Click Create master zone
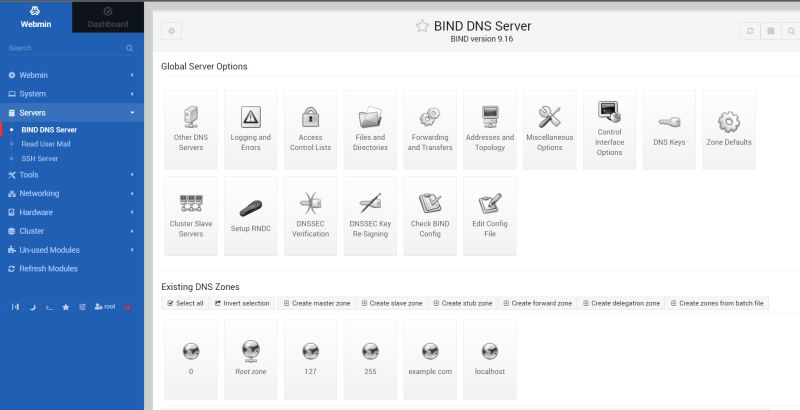 click(x=317, y=303)
